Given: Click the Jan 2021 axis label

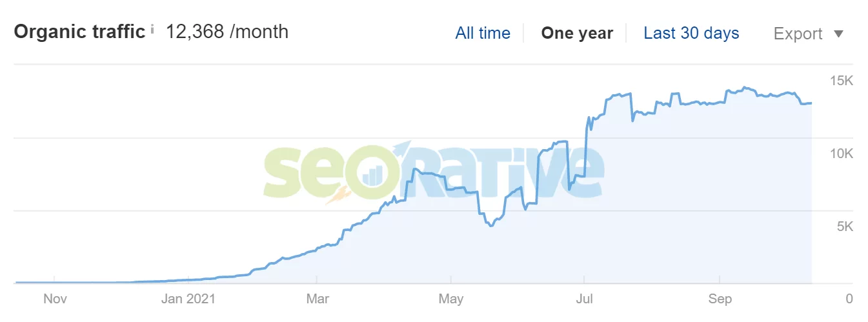Looking at the screenshot, I should 188,299.
